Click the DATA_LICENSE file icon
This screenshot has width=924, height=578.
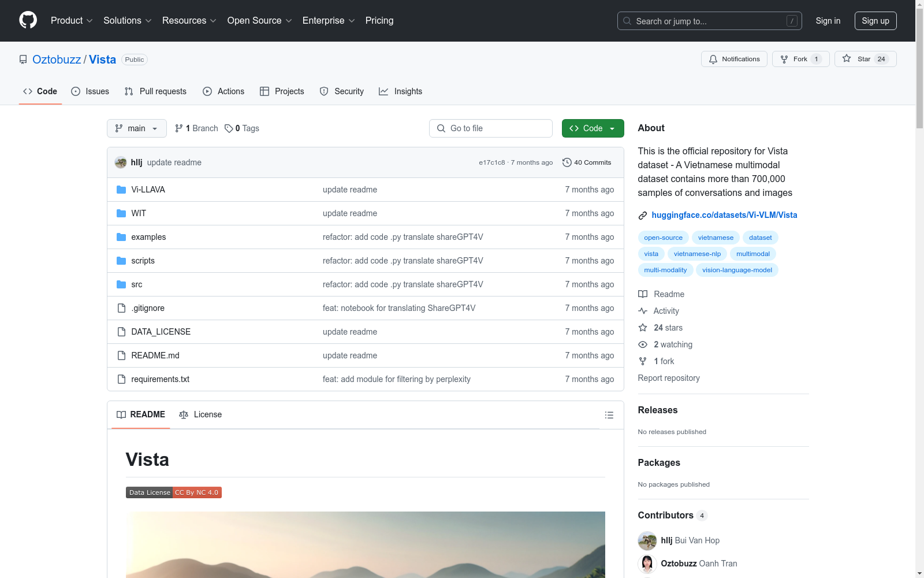(x=121, y=332)
